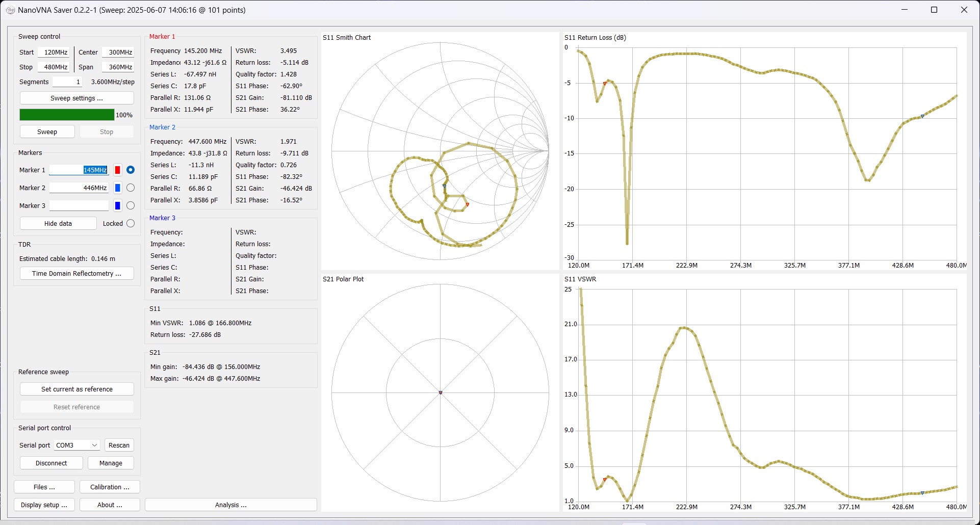Open the Time Domain Reflectometry window

(76, 273)
